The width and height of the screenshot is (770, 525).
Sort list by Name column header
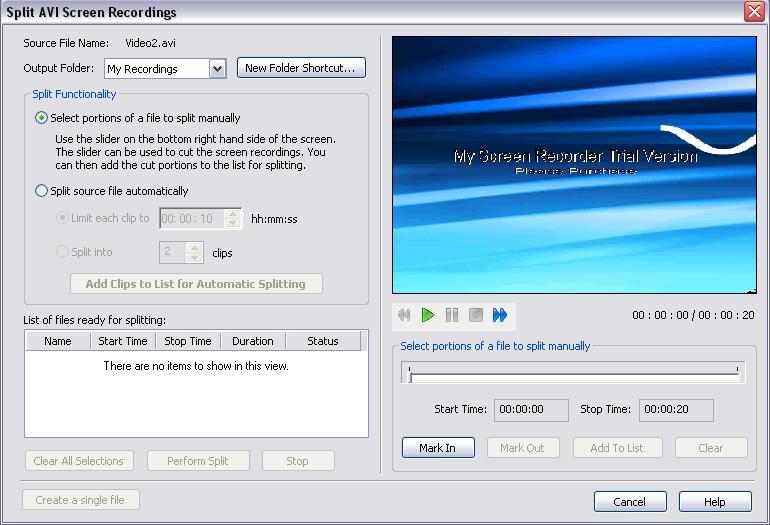58,341
